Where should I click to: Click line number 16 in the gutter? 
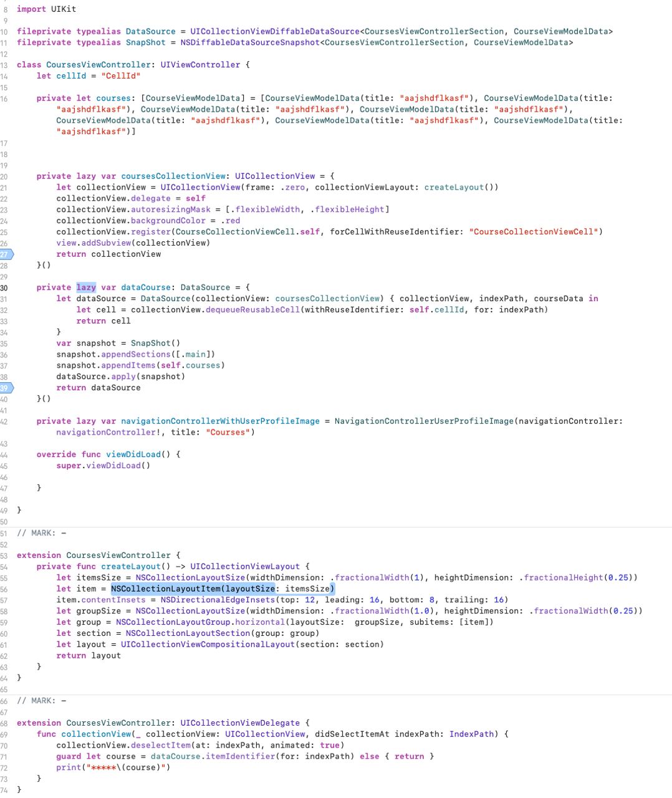(x=4, y=99)
